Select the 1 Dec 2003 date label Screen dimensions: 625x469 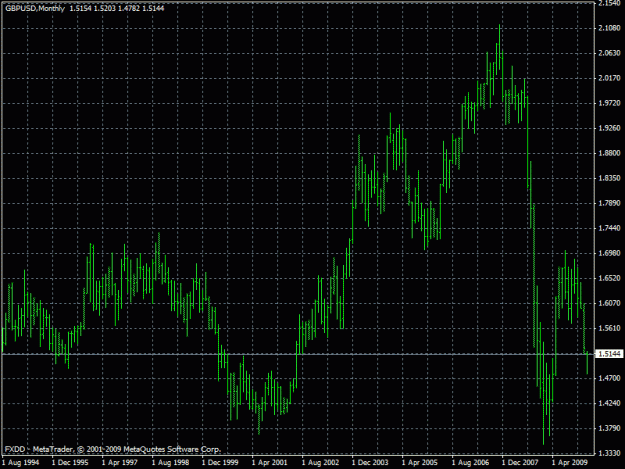(x=370, y=463)
